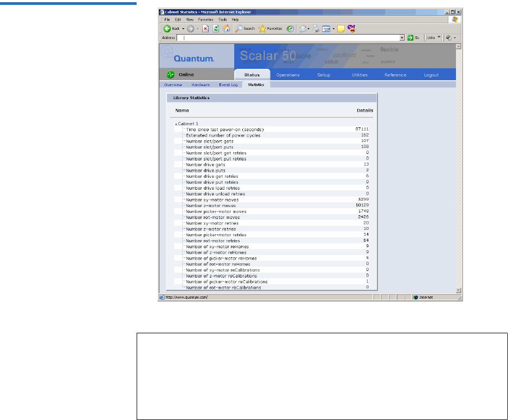The image size is (508, 420).
Task: Open the Favorites menu in menu bar
Action: click(x=205, y=20)
